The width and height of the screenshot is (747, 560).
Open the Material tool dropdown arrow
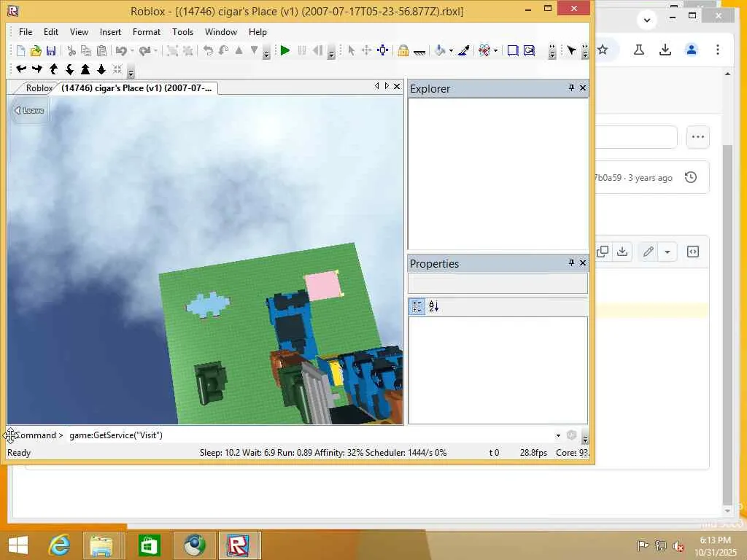coord(495,50)
